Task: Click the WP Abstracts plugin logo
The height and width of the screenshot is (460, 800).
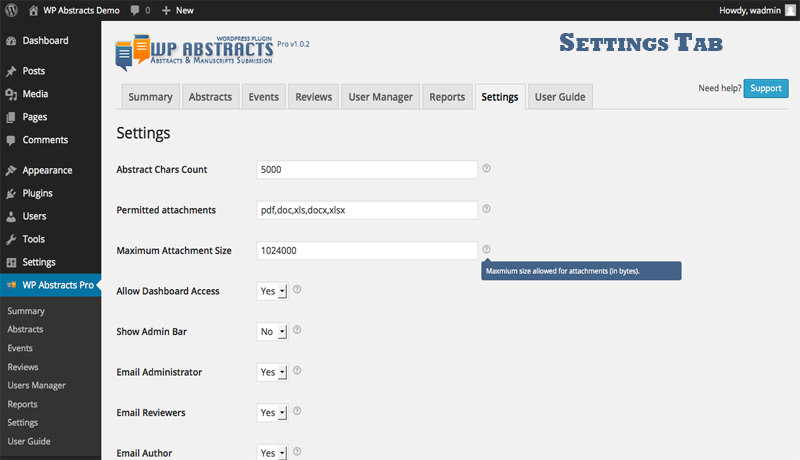Action: click(x=194, y=52)
